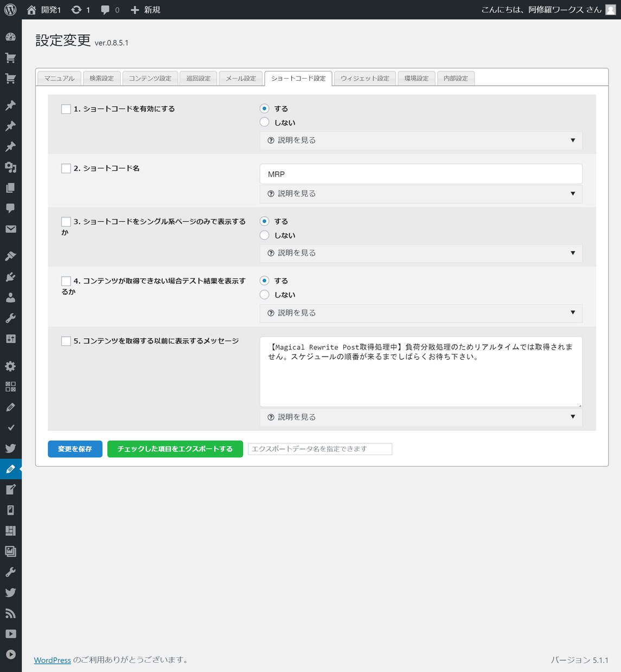Click こんにちは、阿修羅ワークス さん greeting
The height and width of the screenshot is (672, 621).
tap(541, 10)
